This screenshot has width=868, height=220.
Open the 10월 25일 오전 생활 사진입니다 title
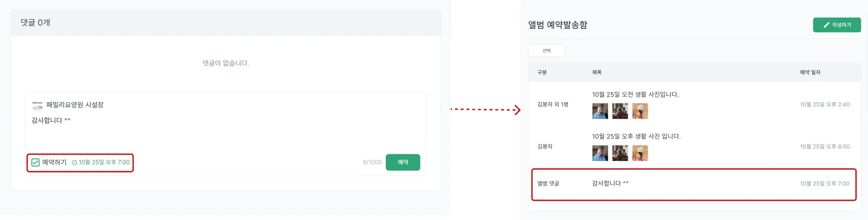(635, 95)
